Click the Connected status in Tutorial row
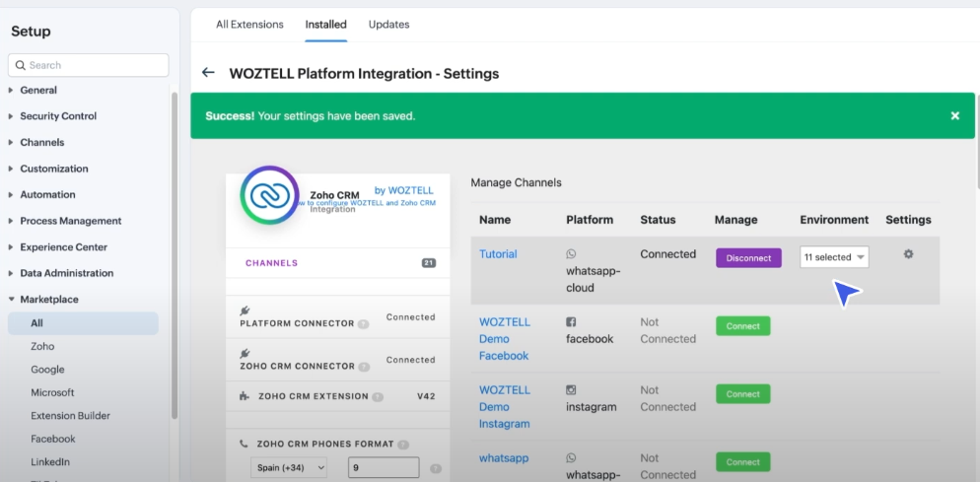The image size is (980, 482). [x=668, y=254]
